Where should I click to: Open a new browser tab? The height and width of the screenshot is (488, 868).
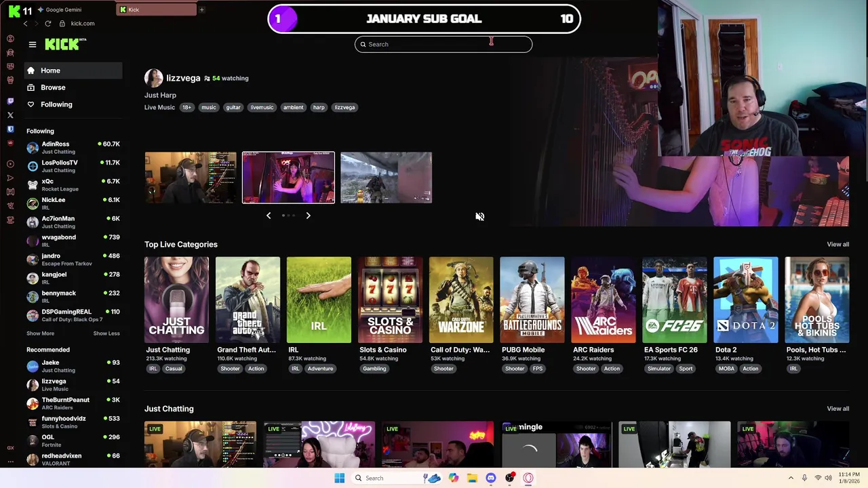(201, 9)
